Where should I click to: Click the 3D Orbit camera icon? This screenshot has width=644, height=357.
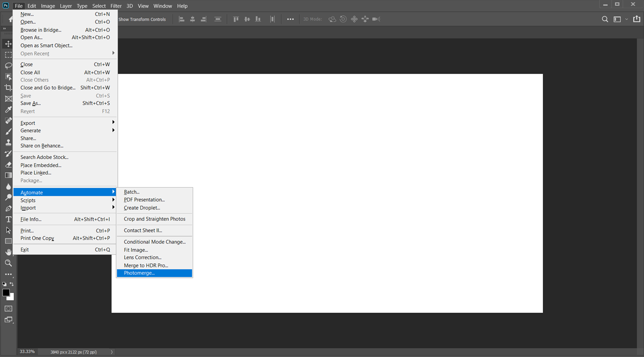tap(332, 19)
